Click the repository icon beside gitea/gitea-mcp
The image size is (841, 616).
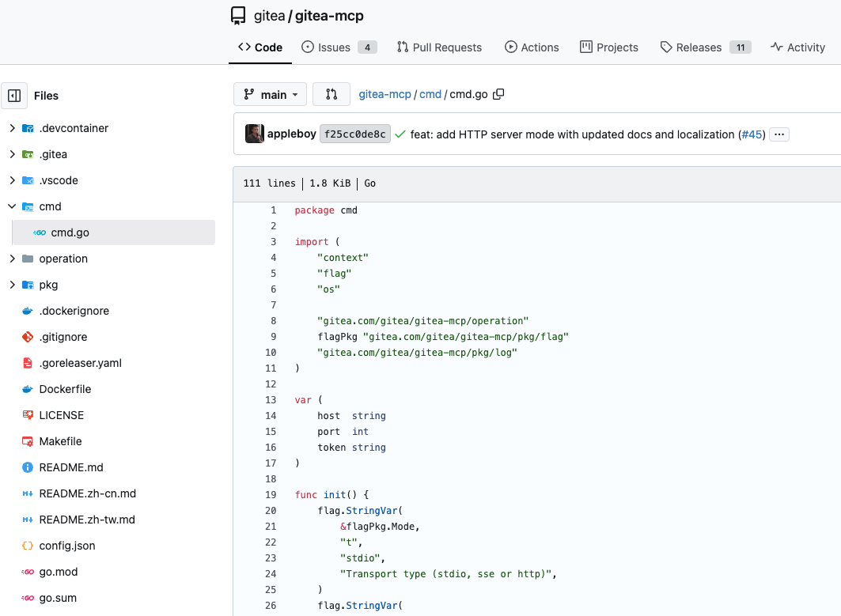(238, 16)
